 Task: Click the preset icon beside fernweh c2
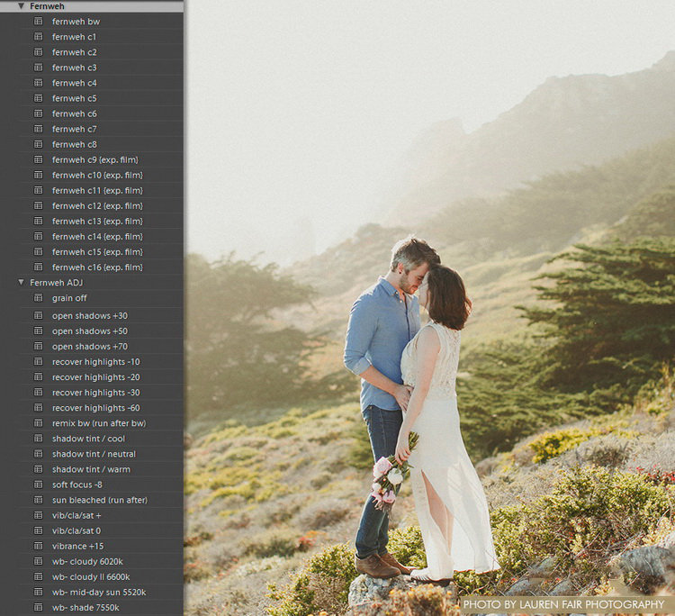[x=39, y=51]
